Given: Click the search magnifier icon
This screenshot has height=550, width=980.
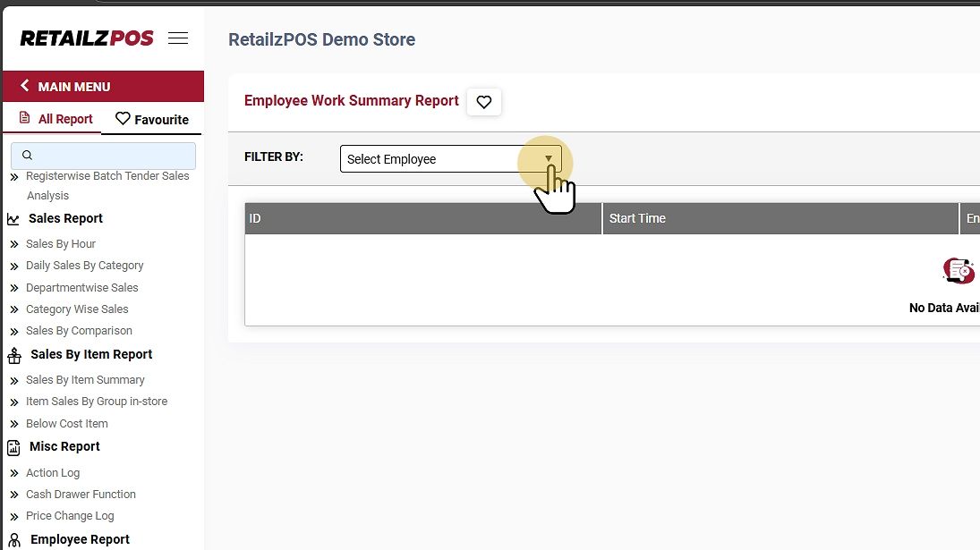Looking at the screenshot, I should tap(27, 156).
